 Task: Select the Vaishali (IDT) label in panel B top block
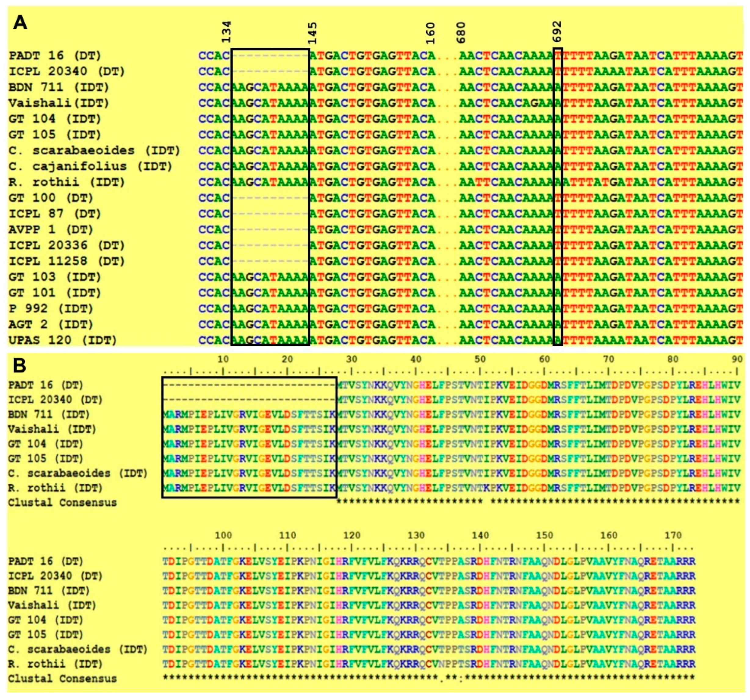52,429
